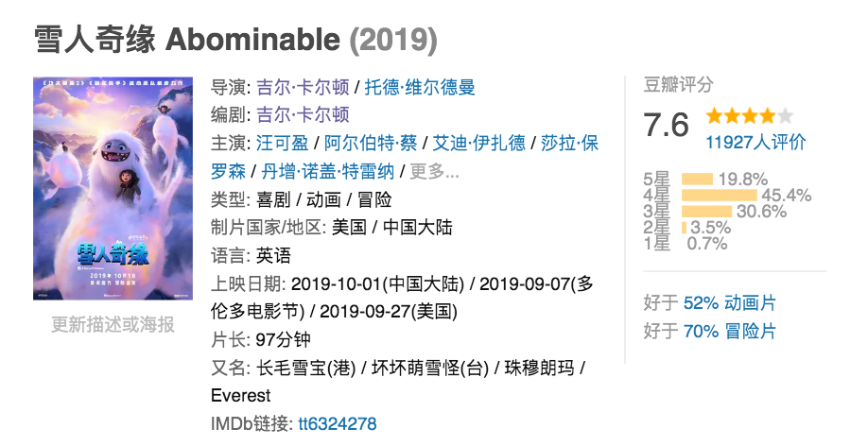Click the 7.6 rating score
The image size is (868, 446).
pos(667,124)
